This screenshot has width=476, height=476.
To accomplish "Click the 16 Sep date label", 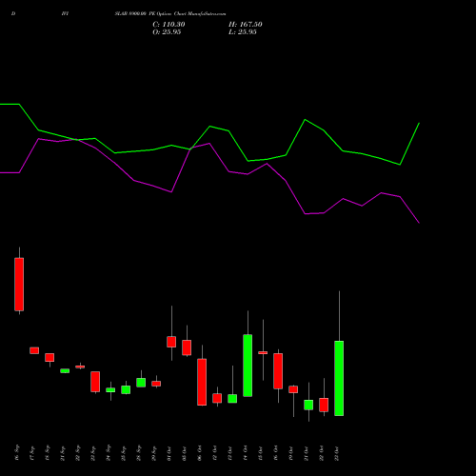I will pos(17,453).
